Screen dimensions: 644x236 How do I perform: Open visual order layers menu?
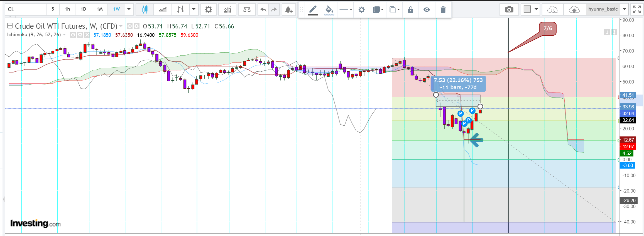point(378,10)
